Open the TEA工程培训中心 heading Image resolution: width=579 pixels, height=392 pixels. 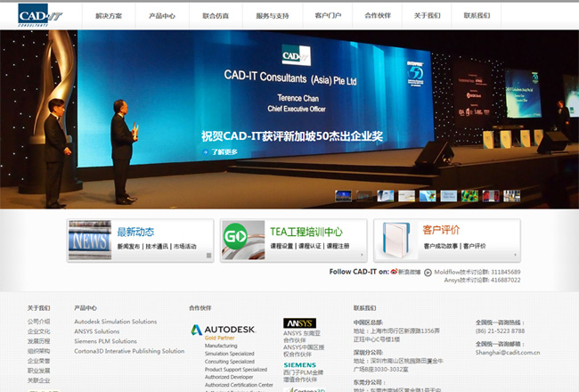click(x=306, y=232)
